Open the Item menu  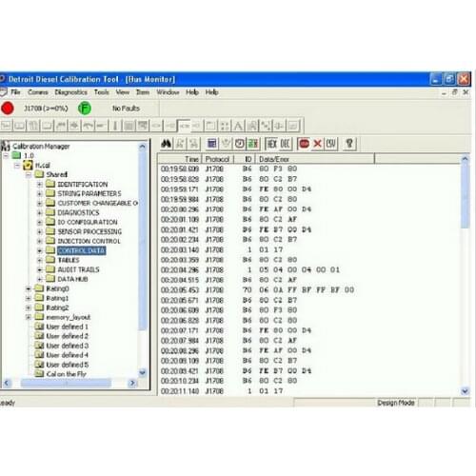click(143, 92)
